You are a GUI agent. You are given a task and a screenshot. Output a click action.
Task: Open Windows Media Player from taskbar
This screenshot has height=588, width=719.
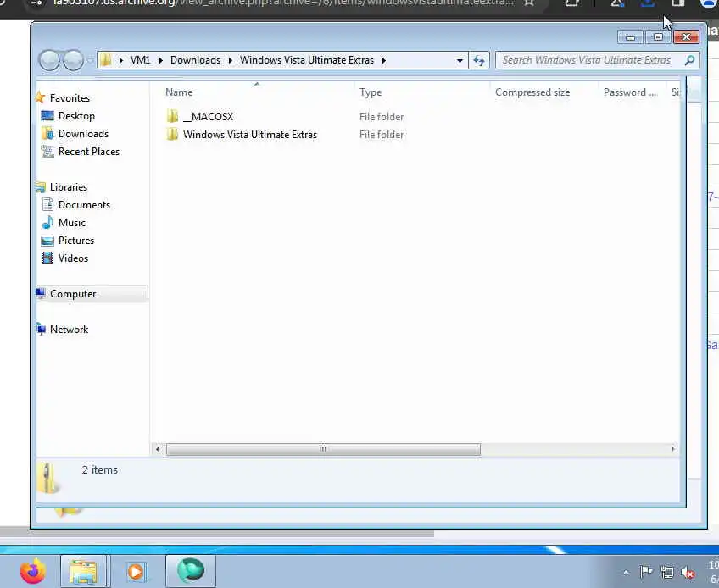[137, 572]
